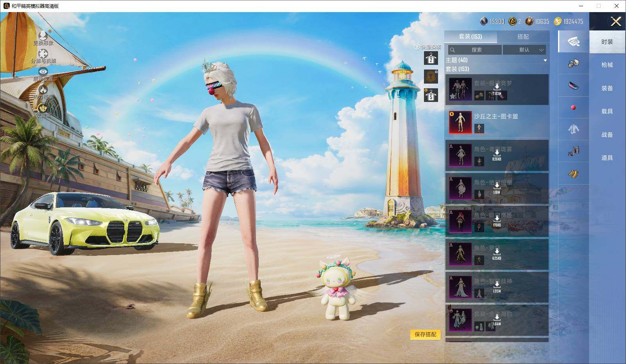The image size is (626, 364).
Task: Select the red clown nose category icon
Action: point(573,107)
